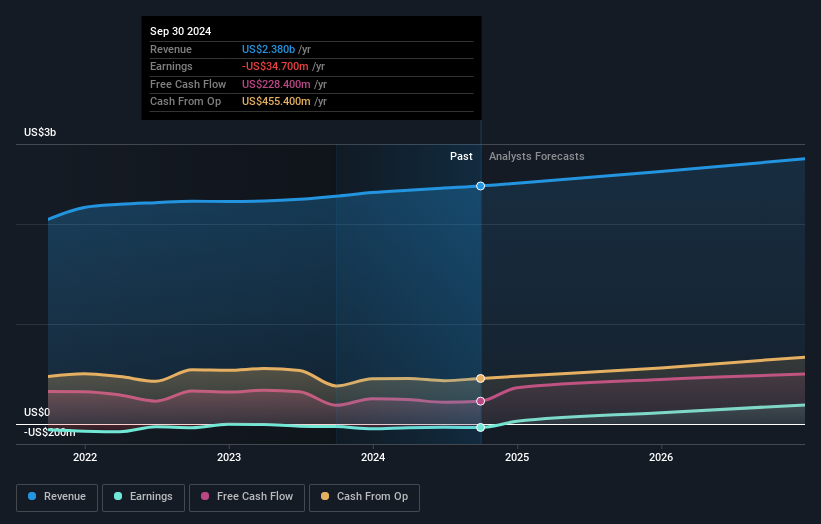Click the Revenue row label in tooltip
The width and height of the screenshot is (821, 524).
[x=171, y=49]
